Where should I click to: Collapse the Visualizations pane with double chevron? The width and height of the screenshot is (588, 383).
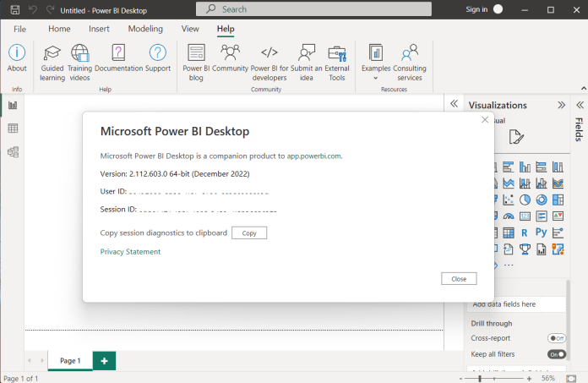pos(561,105)
